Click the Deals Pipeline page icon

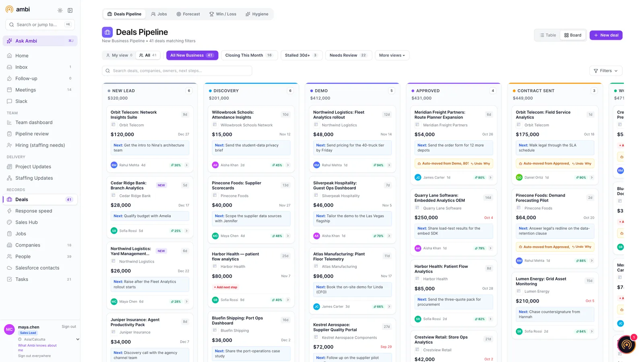point(107,32)
